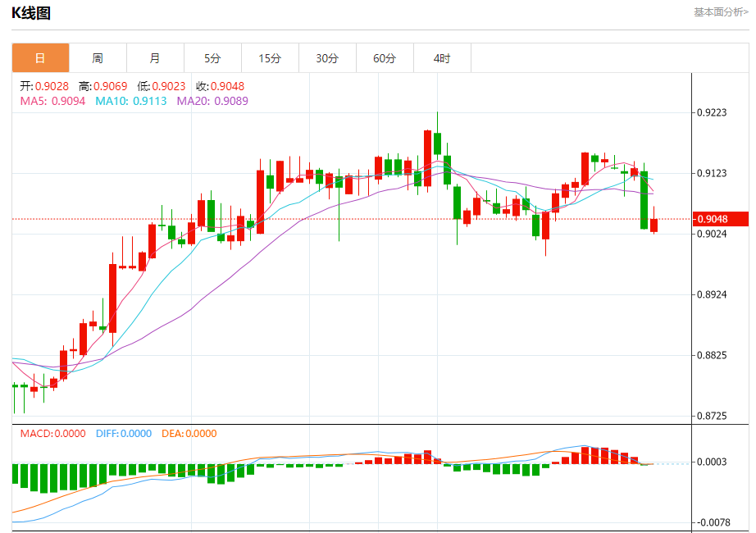
Task: Open the 60分 interval tab
Action: point(385,58)
